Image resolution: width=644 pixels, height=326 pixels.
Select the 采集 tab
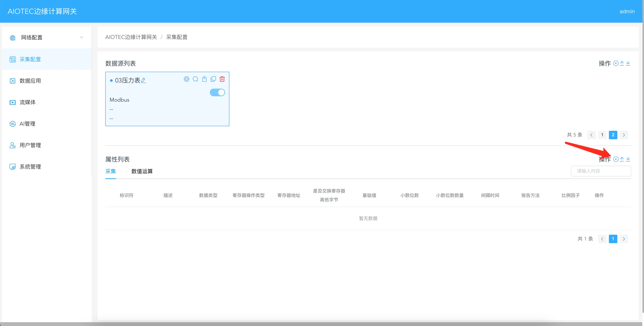[x=110, y=171]
